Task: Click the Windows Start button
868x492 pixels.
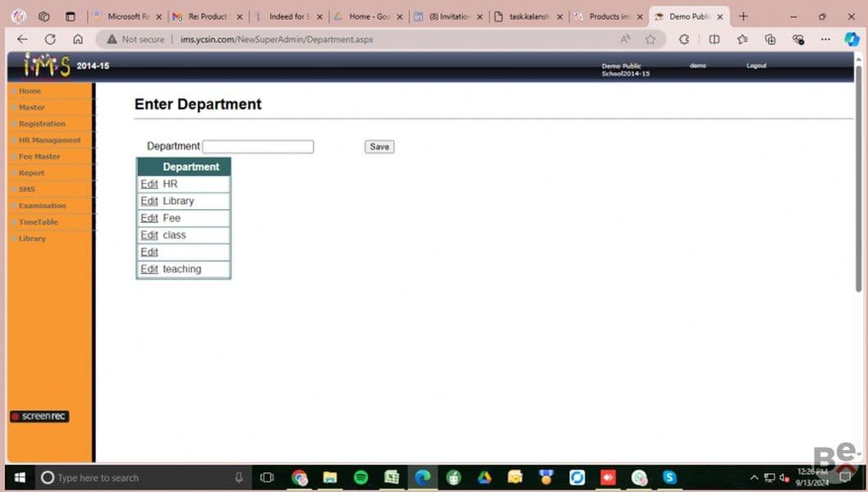Action: pos(20,477)
